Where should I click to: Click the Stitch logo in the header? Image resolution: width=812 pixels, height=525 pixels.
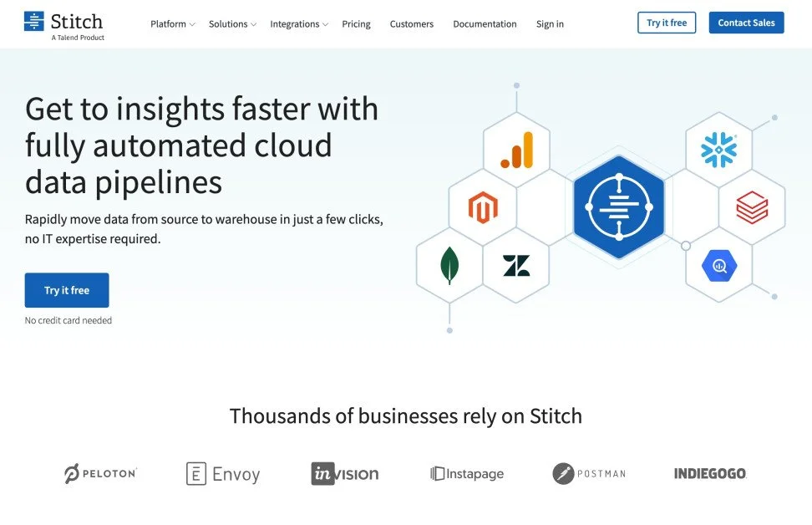(64, 24)
